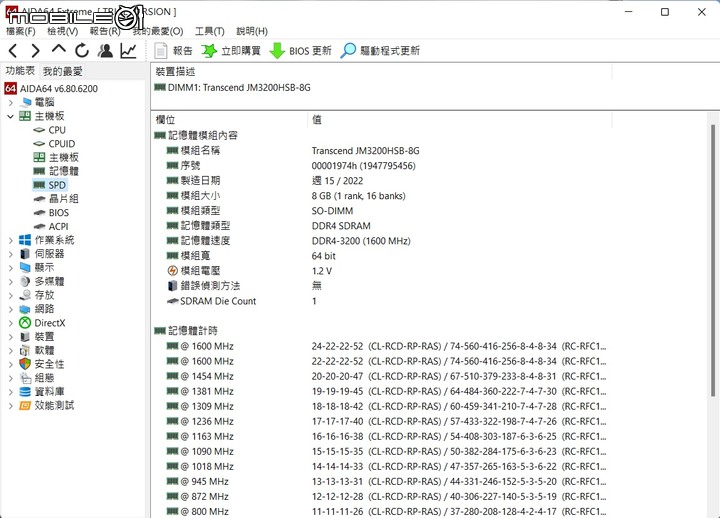Select AIDA64 v6.80.6200 root node
720x518 pixels.
click(51, 89)
